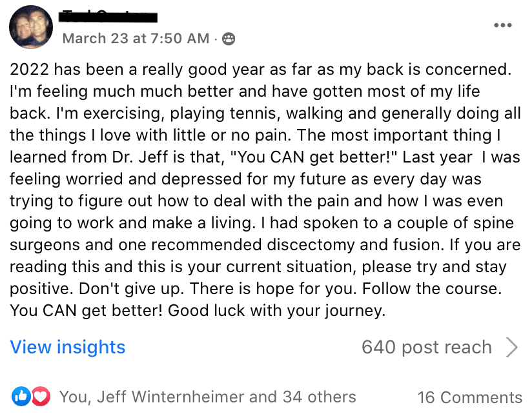Expand post reach with the chevron arrow
This screenshot has width=532, height=414.
511,348
